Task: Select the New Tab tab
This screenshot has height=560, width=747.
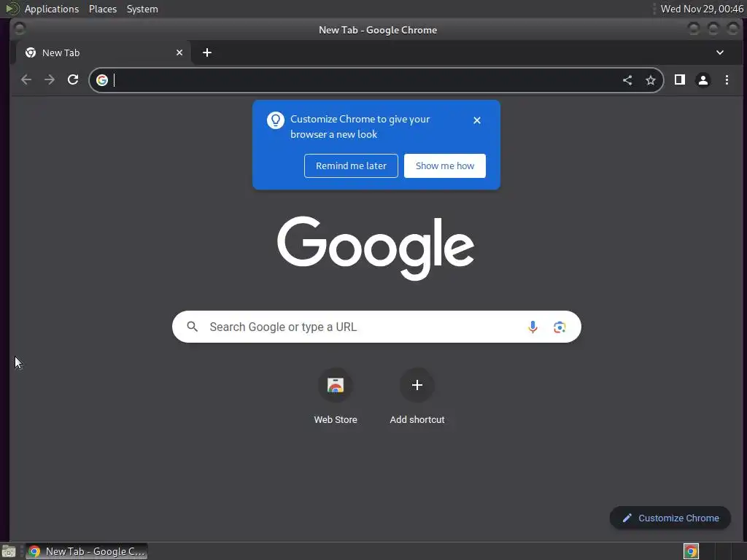Action: [104, 52]
